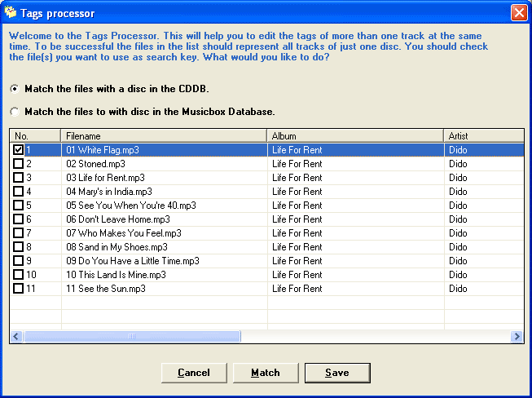Close the Tags processor dialog

coord(518,13)
